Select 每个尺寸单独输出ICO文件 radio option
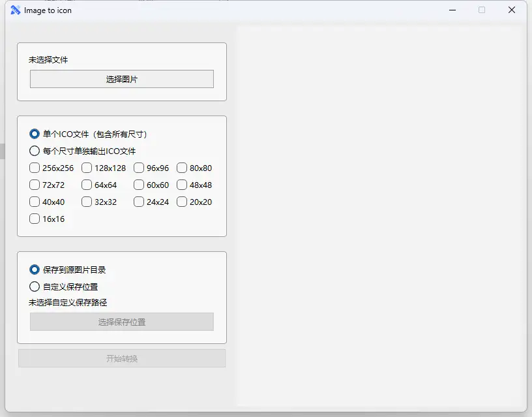 pos(35,151)
